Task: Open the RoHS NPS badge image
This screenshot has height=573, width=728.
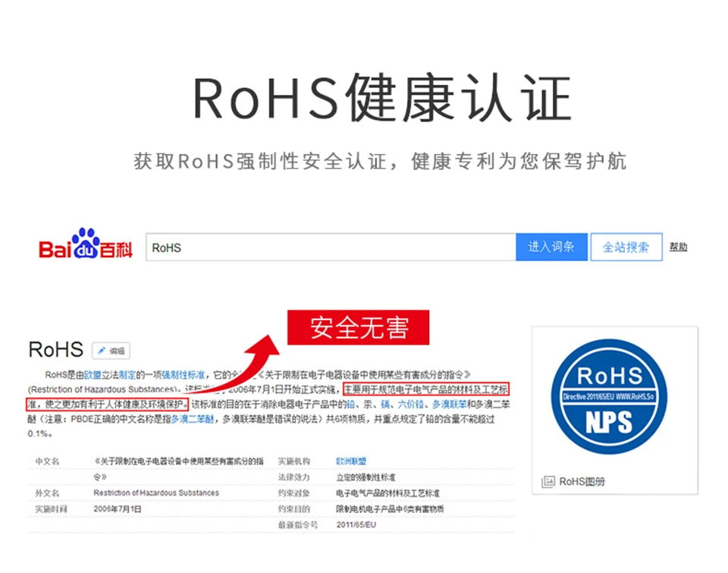Action: pos(609,396)
